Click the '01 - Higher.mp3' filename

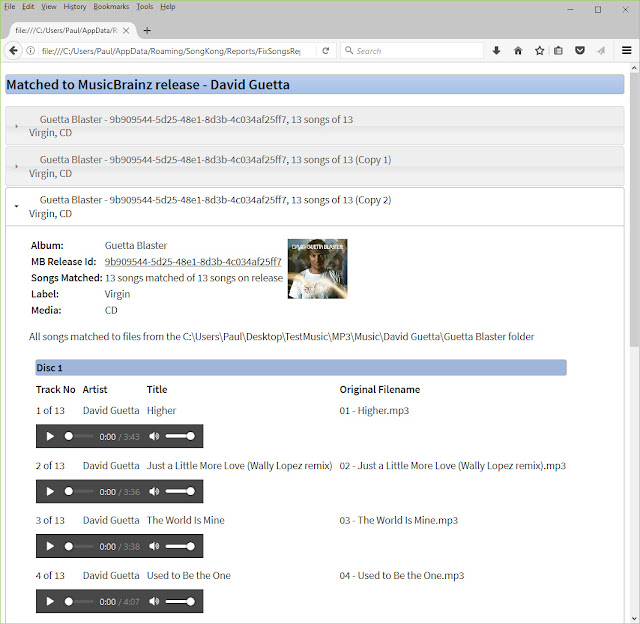pyautogui.click(x=374, y=410)
